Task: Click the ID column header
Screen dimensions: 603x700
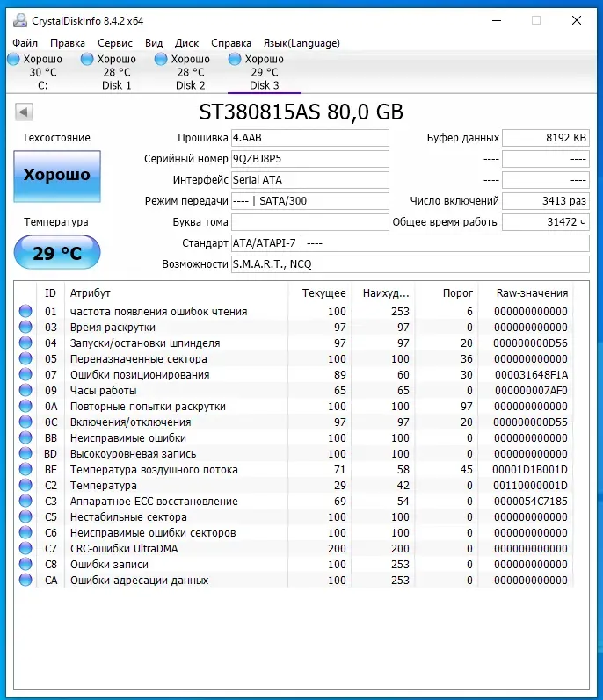Action: point(50,292)
